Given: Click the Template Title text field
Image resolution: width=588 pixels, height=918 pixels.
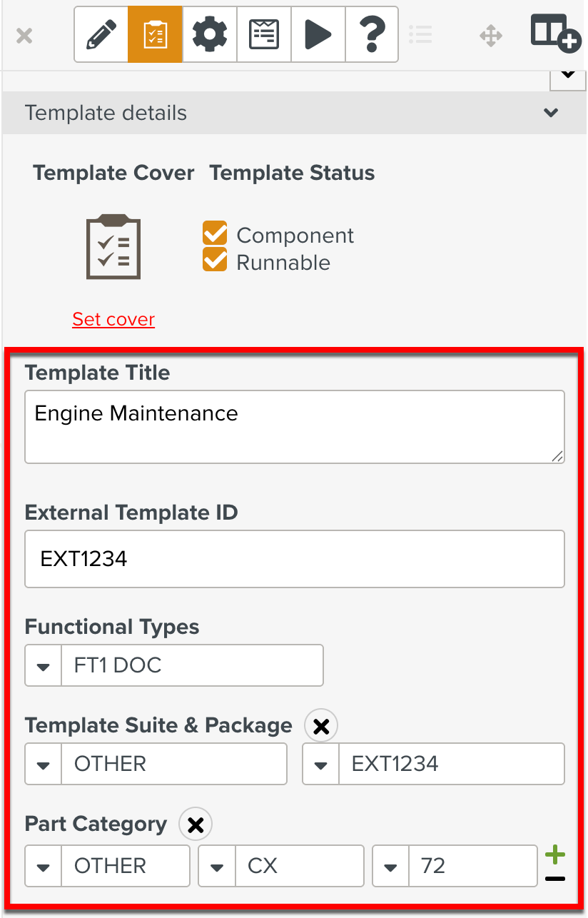Looking at the screenshot, I should click(294, 426).
